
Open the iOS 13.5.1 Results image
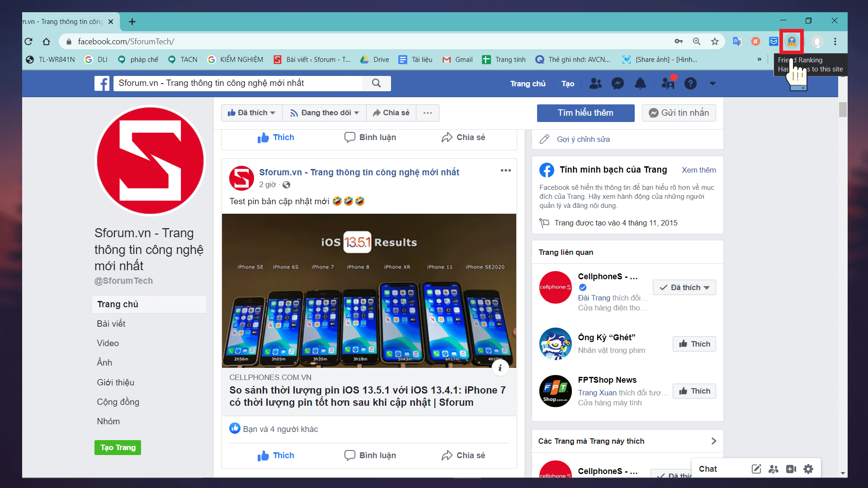369,291
